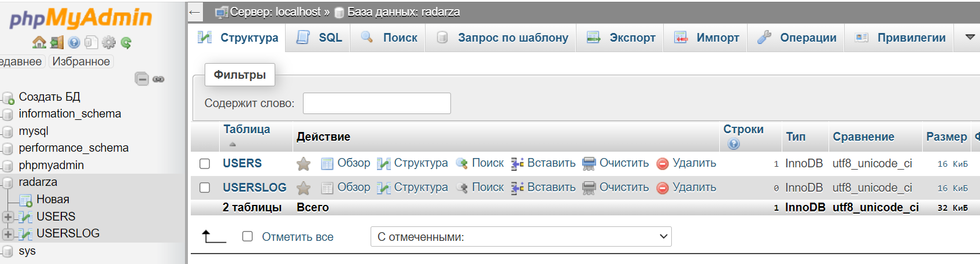Open Структура for USERSLOG table row
The height and width of the screenshot is (264, 980).
click(412, 187)
